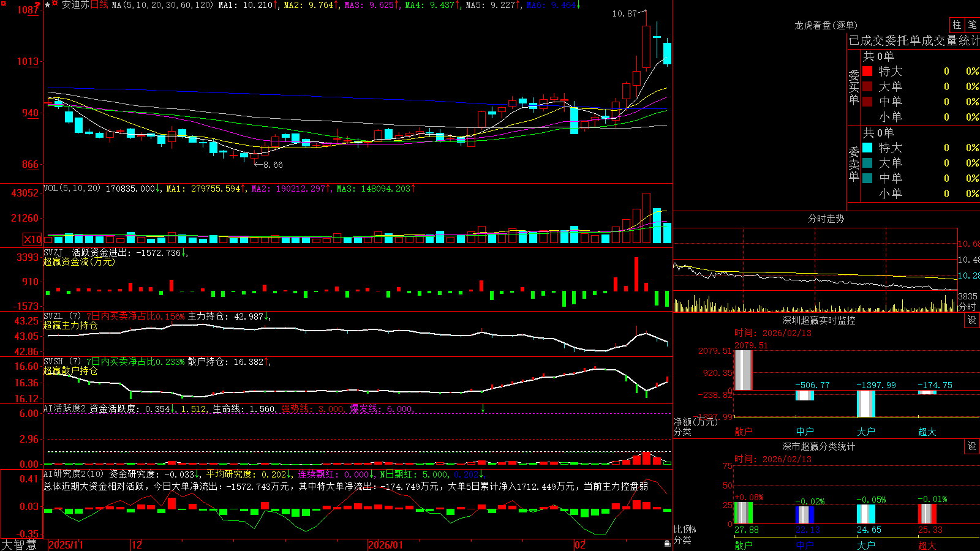Click the teal 大单 sell order swatch

coord(867,163)
